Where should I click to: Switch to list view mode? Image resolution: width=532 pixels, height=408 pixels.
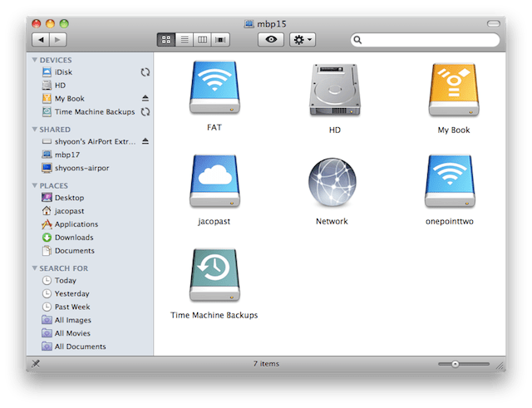(x=185, y=40)
